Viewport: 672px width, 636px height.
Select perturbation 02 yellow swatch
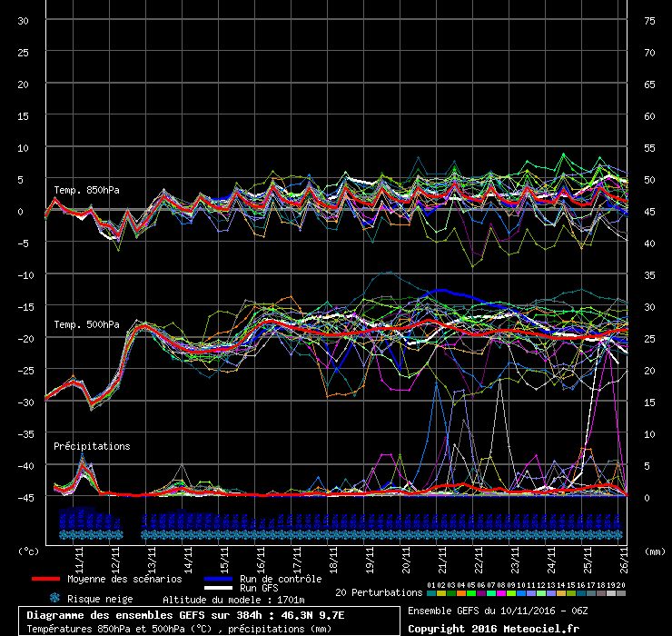pyautogui.click(x=441, y=593)
